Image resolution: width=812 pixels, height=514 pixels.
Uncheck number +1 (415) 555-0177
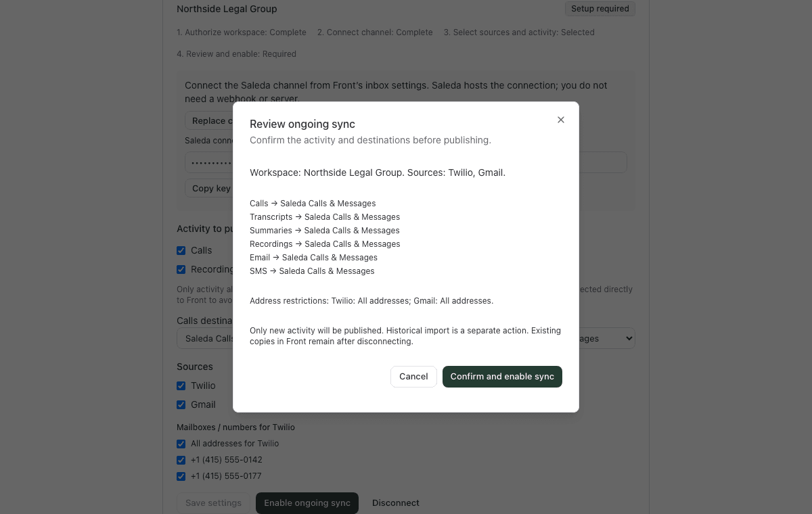click(x=181, y=476)
